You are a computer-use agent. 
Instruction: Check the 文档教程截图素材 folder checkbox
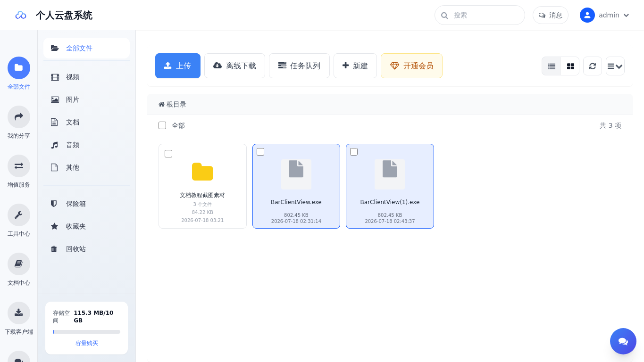(168, 154)
